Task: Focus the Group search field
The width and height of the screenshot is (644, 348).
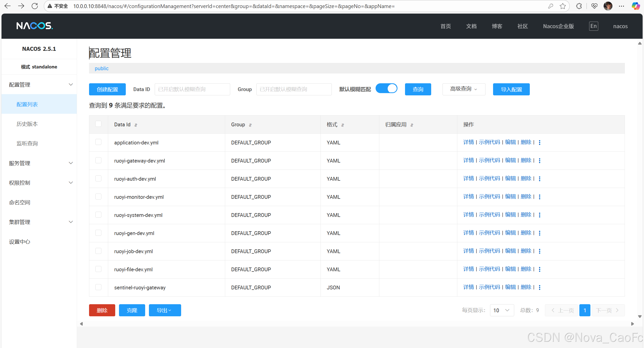Action: (x=294, y=89)
